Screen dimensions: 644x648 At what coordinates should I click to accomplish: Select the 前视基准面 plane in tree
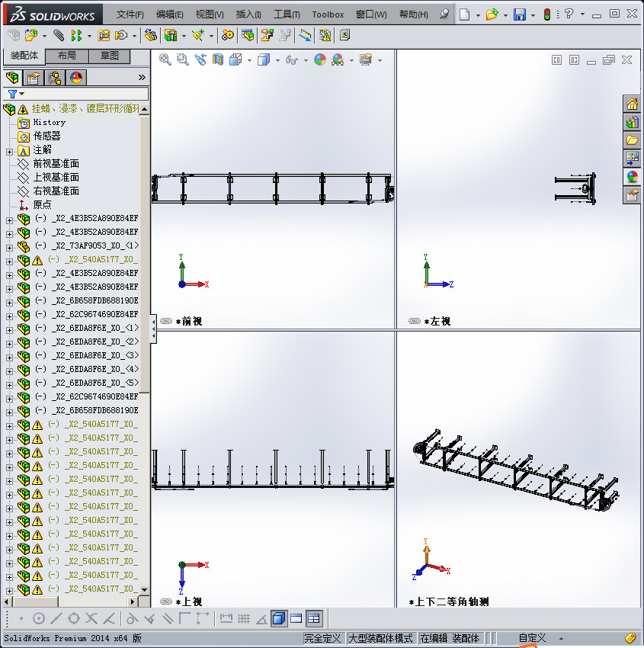point(56,164)
